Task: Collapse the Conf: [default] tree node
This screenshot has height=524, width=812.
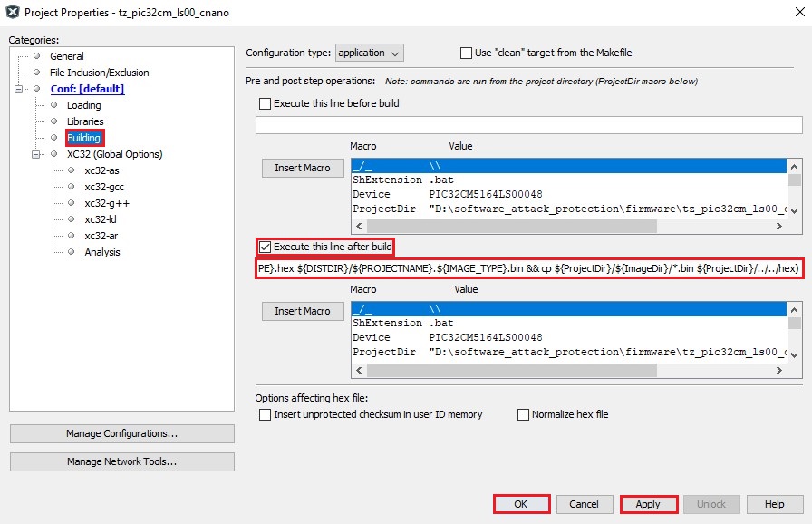Action: (19, 89)
